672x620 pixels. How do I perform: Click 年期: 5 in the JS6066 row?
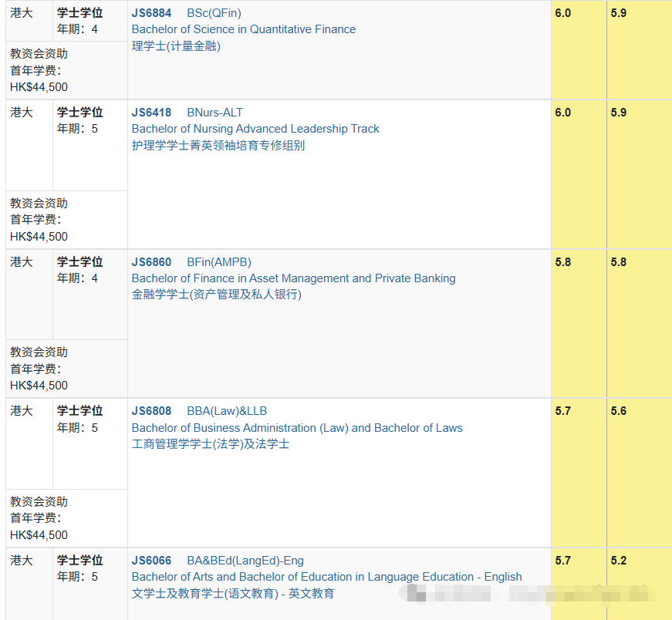77,577
